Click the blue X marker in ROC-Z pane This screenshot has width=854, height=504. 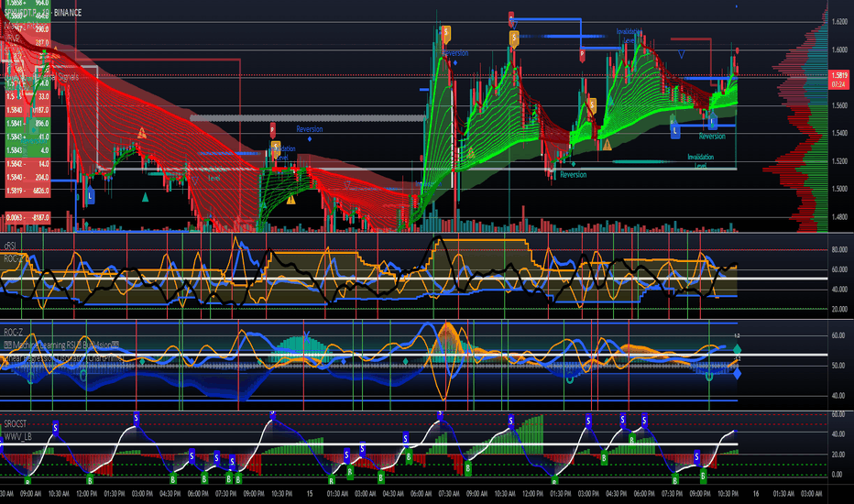click(307, 336)
